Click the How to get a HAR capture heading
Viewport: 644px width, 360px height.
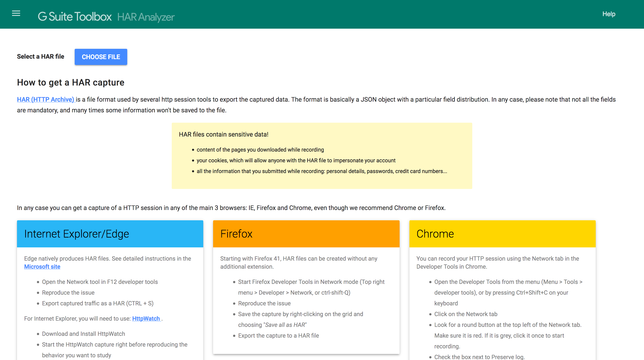point(70,82)
